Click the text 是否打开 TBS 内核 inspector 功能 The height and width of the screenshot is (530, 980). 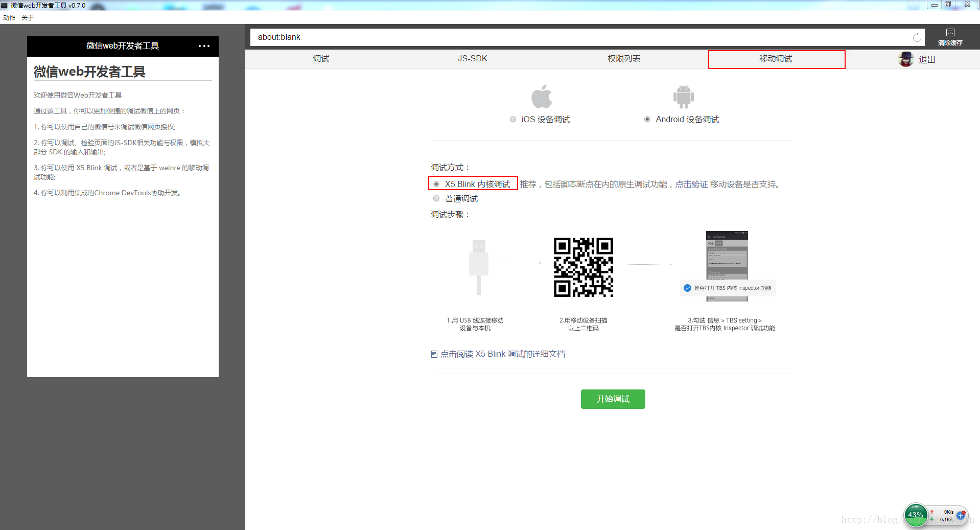[x=732, y=288]
